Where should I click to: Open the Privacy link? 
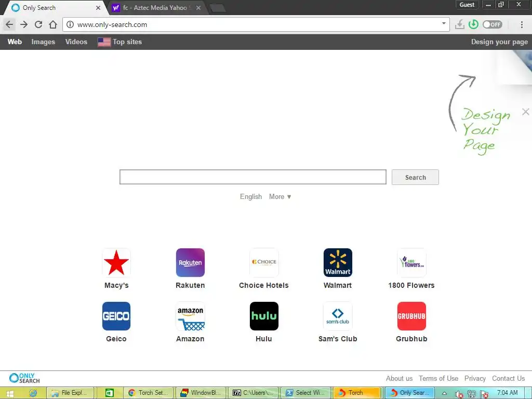pos(475,378)
